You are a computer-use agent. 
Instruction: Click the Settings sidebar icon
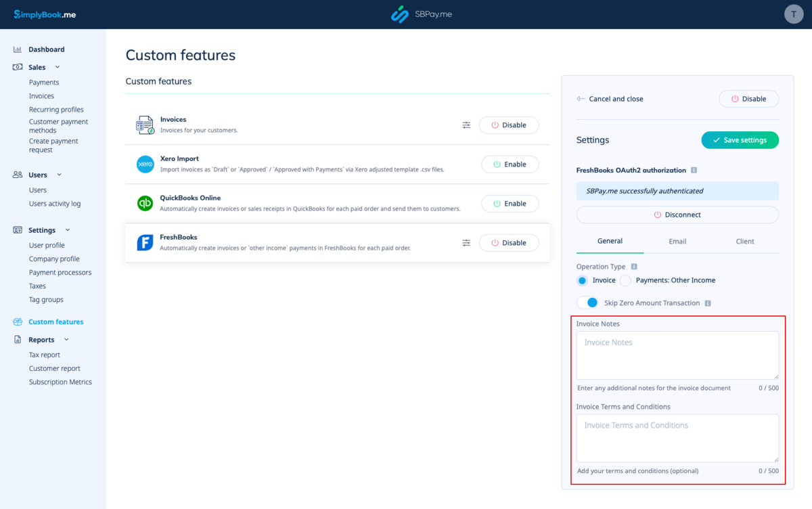[x=18, y=230]
